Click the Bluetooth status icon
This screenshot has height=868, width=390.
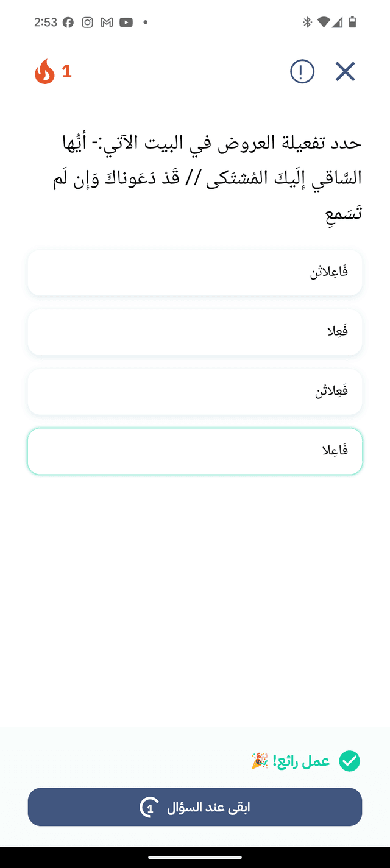[x=307, y=22]
